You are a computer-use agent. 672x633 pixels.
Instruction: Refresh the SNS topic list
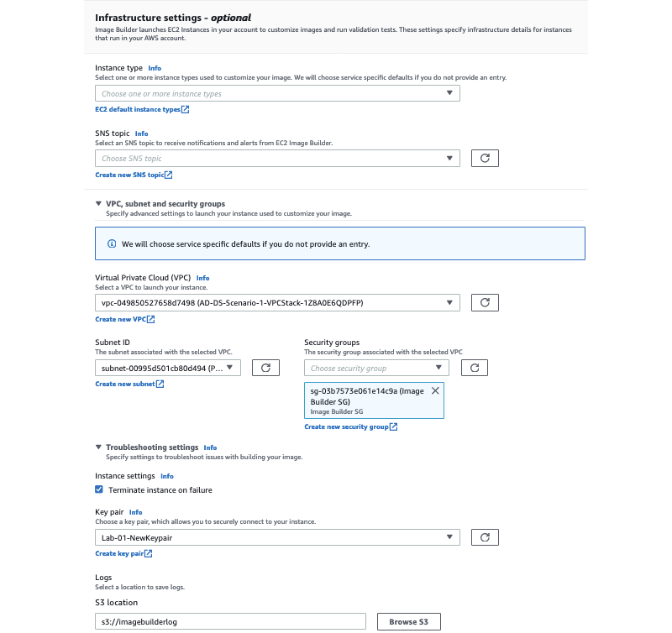coord(485,158)
